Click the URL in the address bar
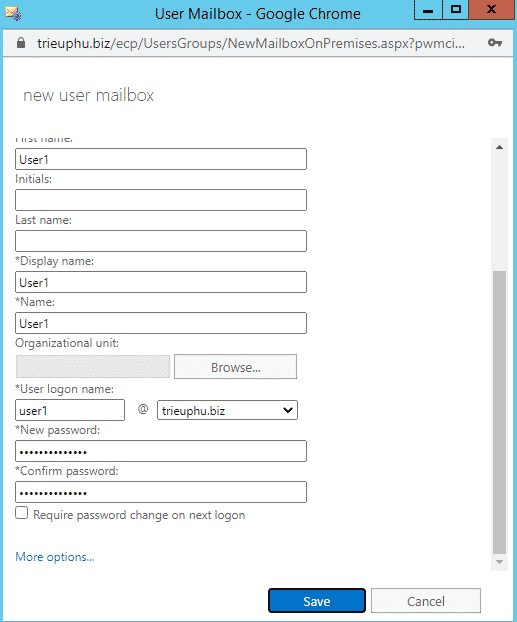Image resolution: width=517 pixels, height=622 pixels. pos(251,43)
